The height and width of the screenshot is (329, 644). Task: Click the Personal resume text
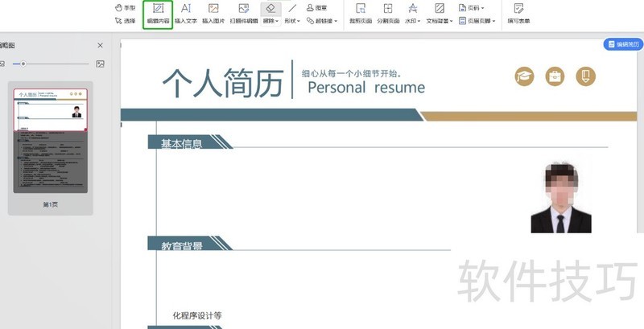coord(366,88)
